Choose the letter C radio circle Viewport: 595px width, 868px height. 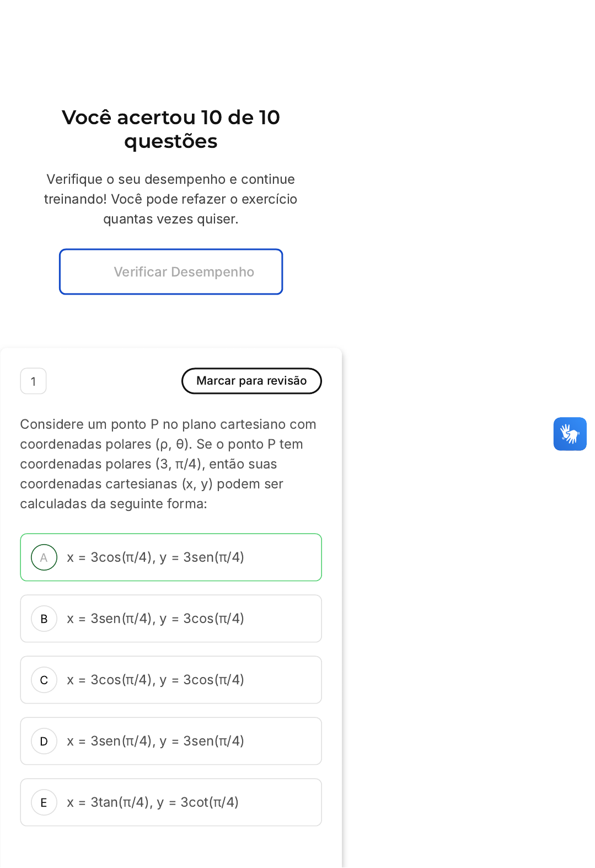tap(44, 680)
